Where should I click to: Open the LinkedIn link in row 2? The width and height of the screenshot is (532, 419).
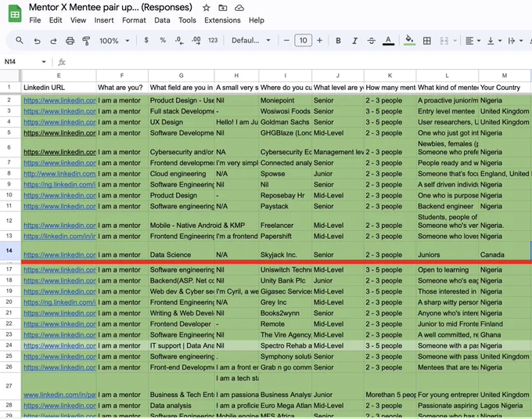pos(59,100)
